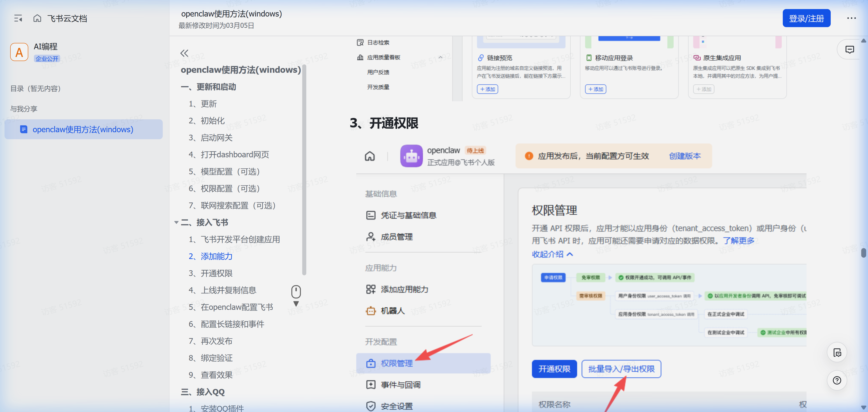Click the floating document tool icon above the help icon
The image size is (868, 412).
[x=837, y=353]
